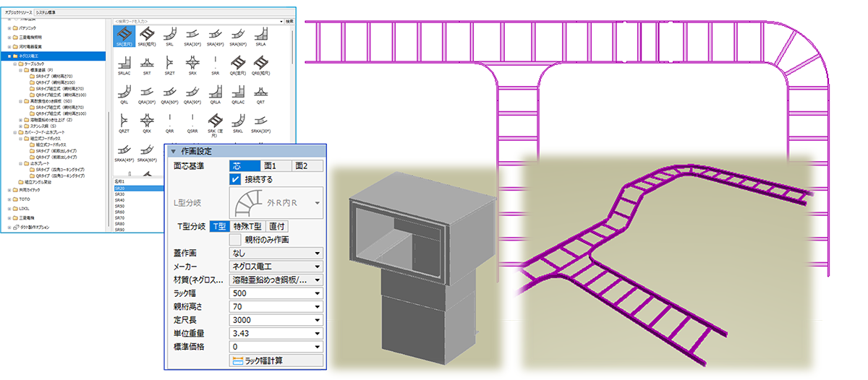Image resolution: width=868 pixels, height=380 pixels.
Task: Pick the SRA(30°) bend part icon
Action: click(192, 35)
